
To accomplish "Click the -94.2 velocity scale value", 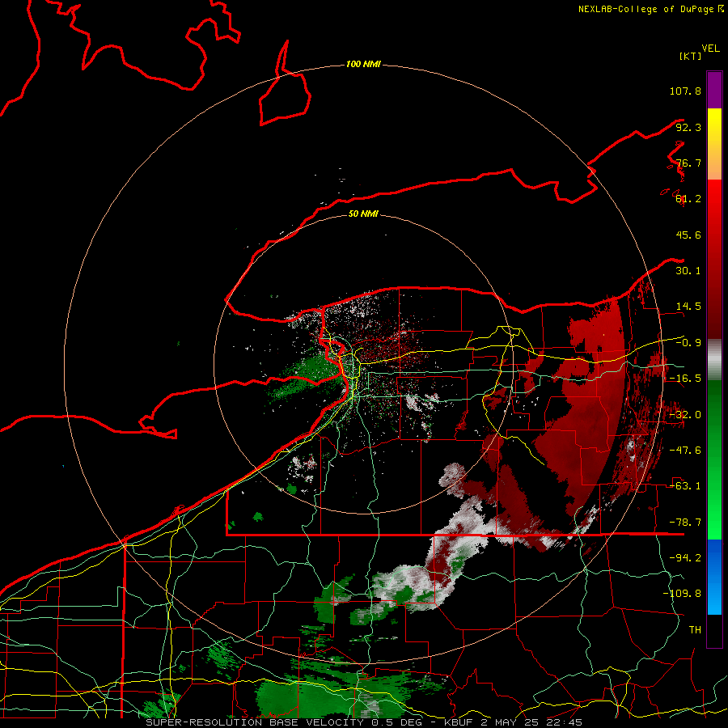I will tap(685, 558).
